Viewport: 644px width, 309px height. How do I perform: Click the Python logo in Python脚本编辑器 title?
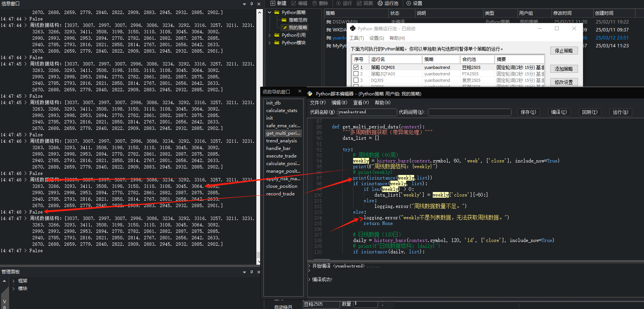click(x=310, y=94)
